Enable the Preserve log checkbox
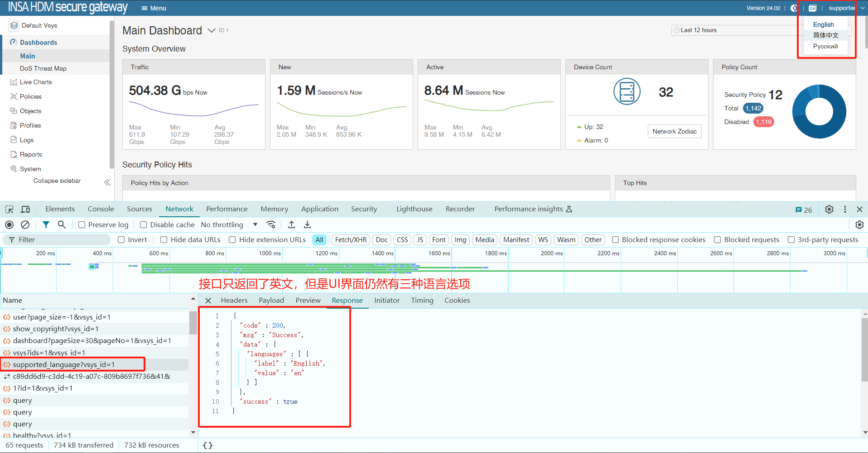Screen dimensions: 868x453 (82, 225)
